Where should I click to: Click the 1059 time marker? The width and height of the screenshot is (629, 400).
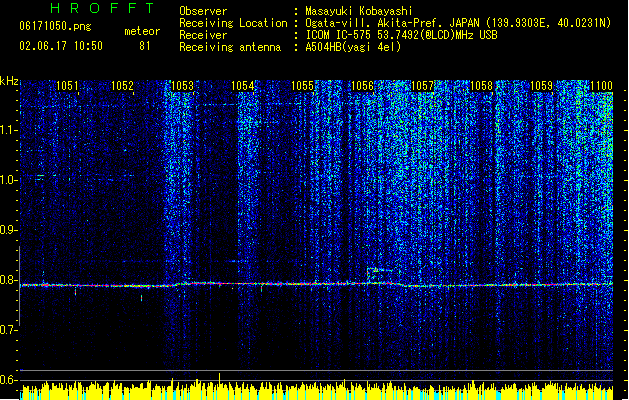[542, 86]
